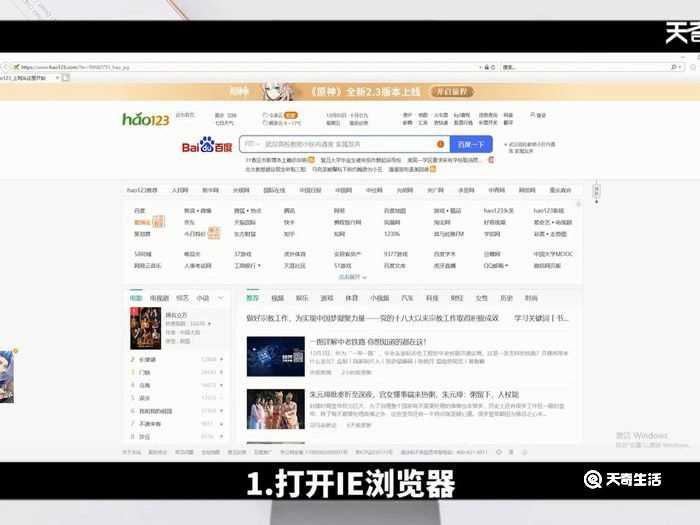
Task: Open the 一图详解中老铁路 headline
Action: pos(368,342)
